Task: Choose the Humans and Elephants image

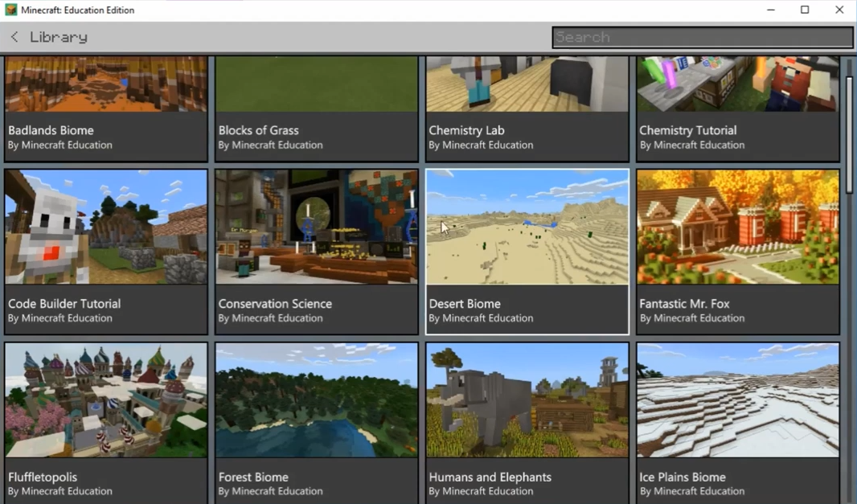Action: (527, 400)
